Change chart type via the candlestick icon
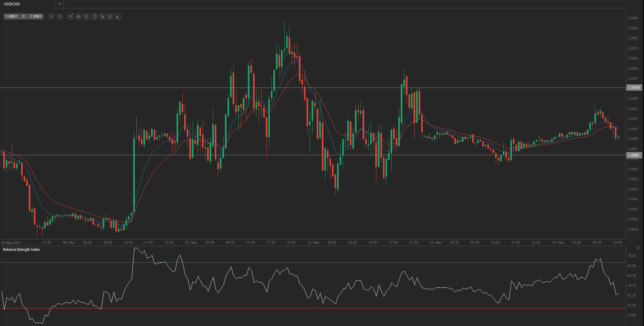 click(78, 17)
